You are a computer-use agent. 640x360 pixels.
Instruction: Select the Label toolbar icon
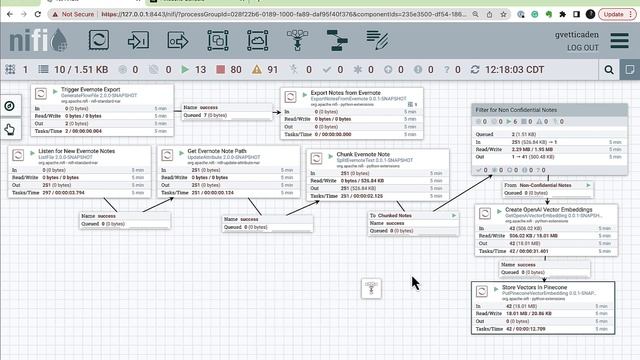click(377, 40)
